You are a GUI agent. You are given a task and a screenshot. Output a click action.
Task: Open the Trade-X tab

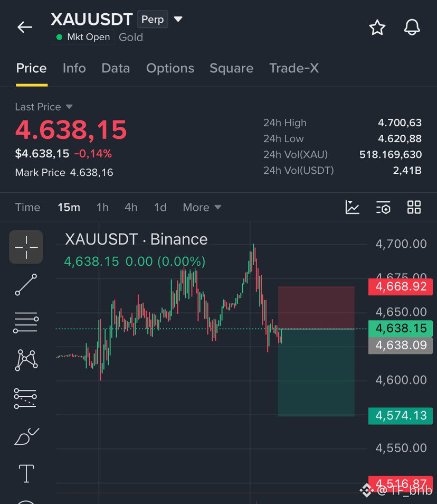(x=294, y=68)
